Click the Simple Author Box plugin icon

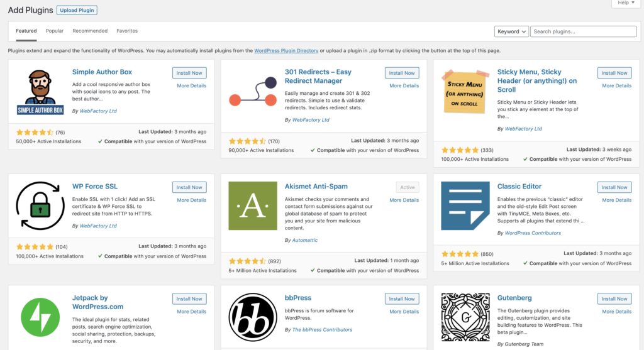tap(40, 92)
